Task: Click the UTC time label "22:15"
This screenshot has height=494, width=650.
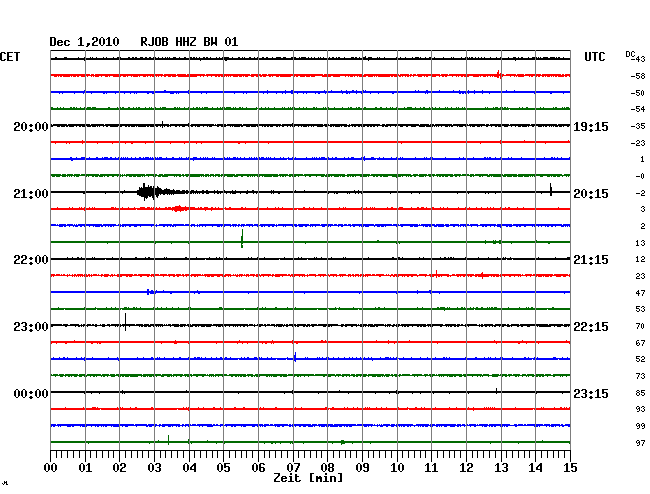Action: pyautogui.click(x=591, y=327)
